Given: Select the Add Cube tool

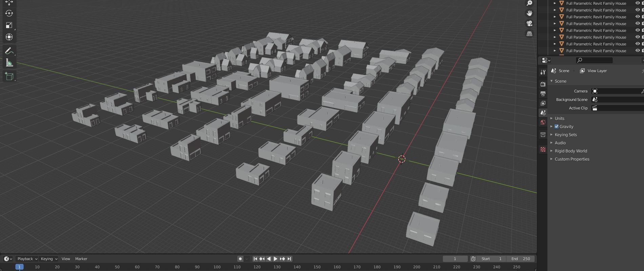Looking at the screenshot, I should pyautogui.click(x=9, y=77).
